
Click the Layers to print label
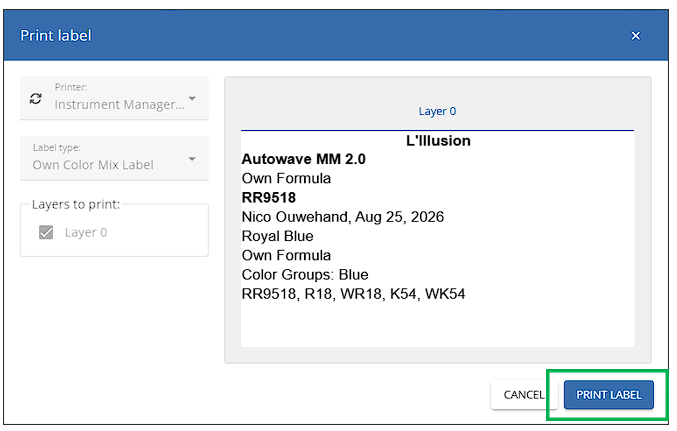pos(76,204)
